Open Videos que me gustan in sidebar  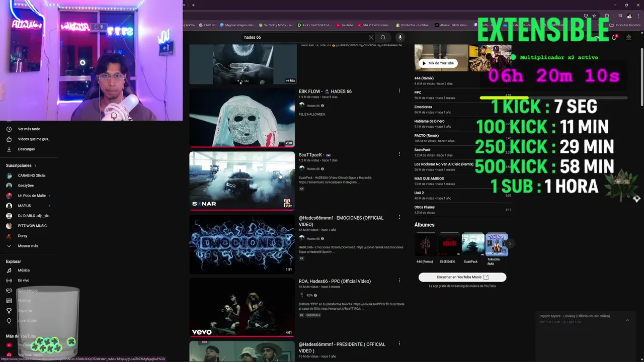point(28,139)
